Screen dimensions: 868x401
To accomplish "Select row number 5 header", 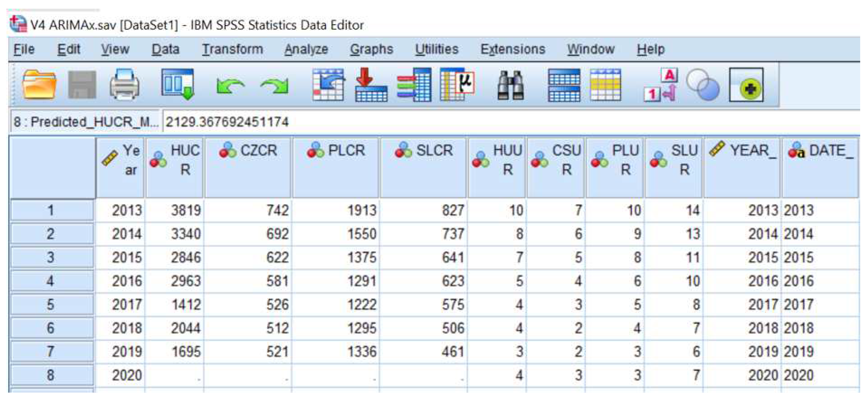I will click(51, 304).
